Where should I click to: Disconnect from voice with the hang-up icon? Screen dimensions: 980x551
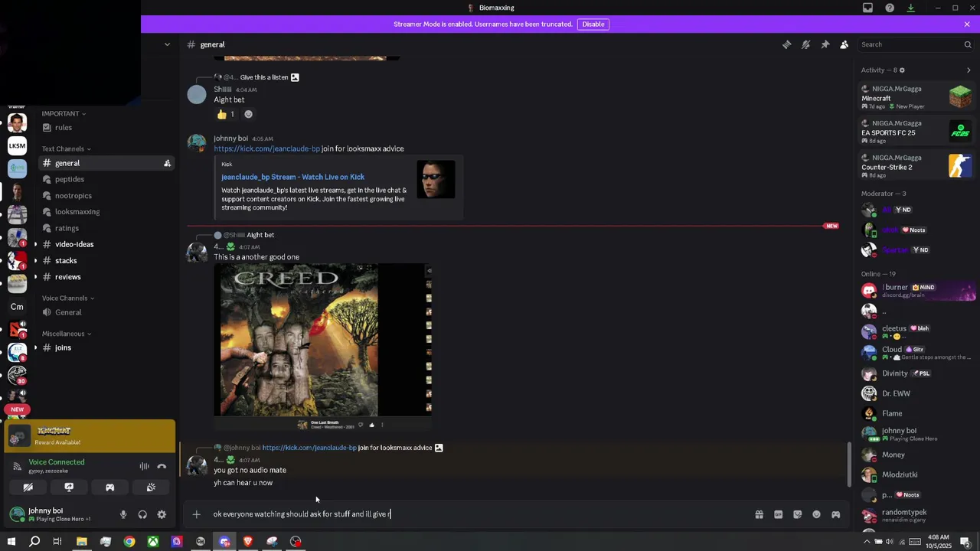click(162, 466)
